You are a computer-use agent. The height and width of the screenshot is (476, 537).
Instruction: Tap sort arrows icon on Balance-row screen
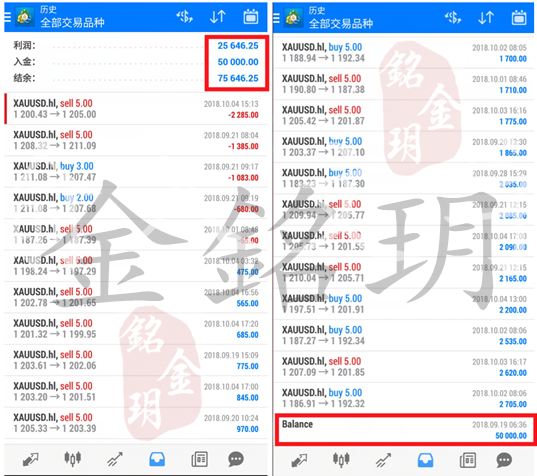(x=486, y=17)
